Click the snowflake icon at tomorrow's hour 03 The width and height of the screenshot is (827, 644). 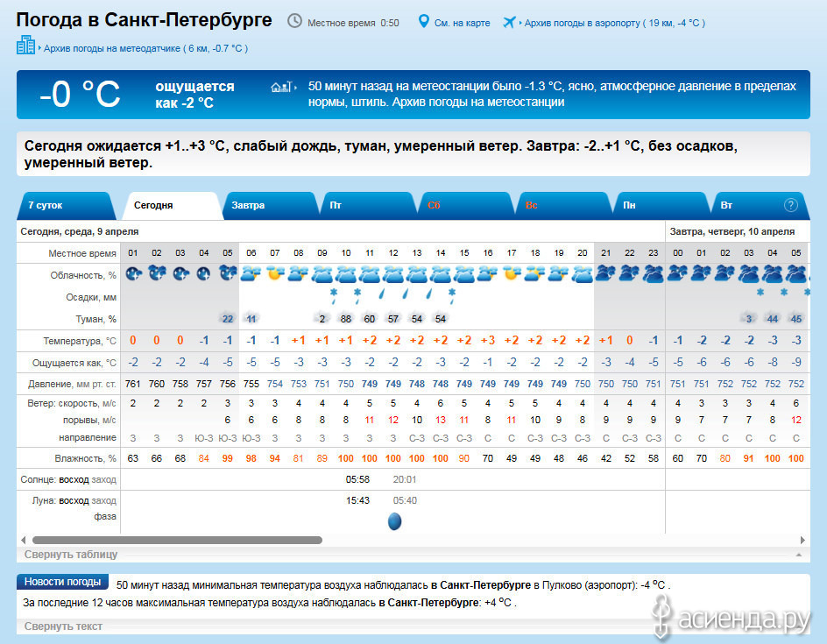coord(760,292)
